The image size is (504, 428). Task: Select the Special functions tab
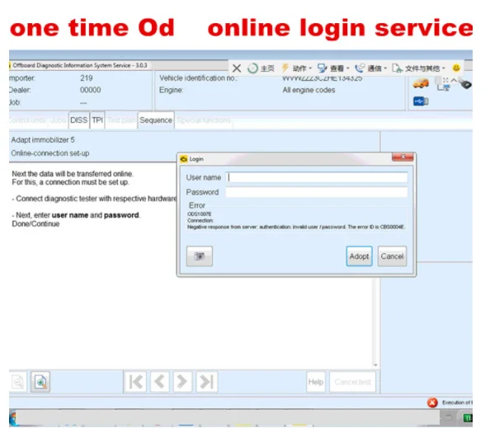[204, 120]
